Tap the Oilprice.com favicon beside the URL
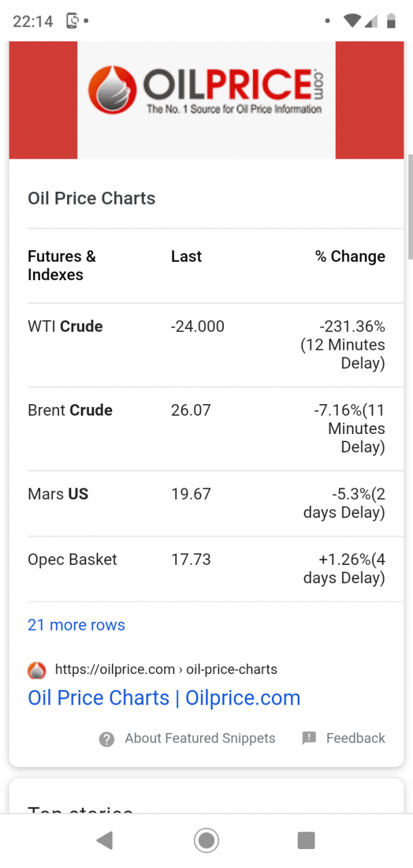This screenshot has width=413, height=868. coord(37,670)
